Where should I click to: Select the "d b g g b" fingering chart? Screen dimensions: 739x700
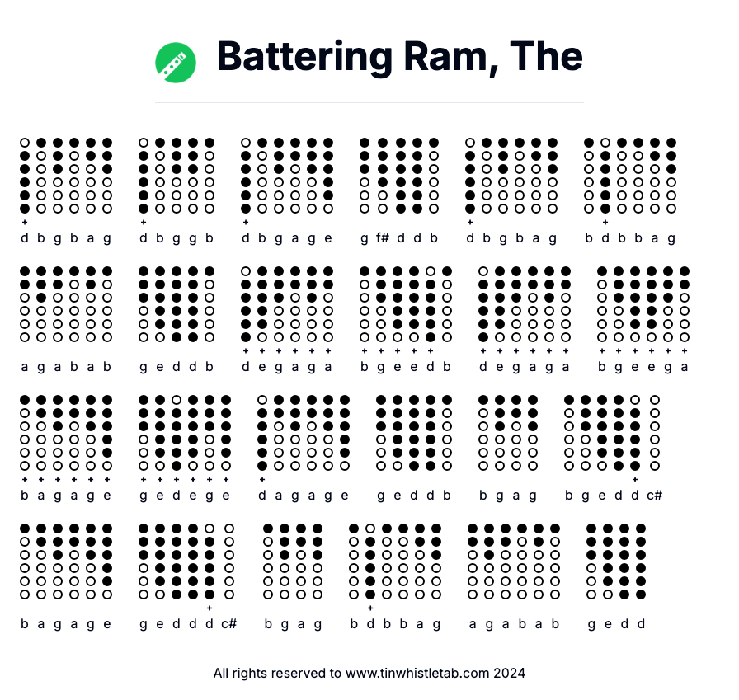(x=177, y=176)
